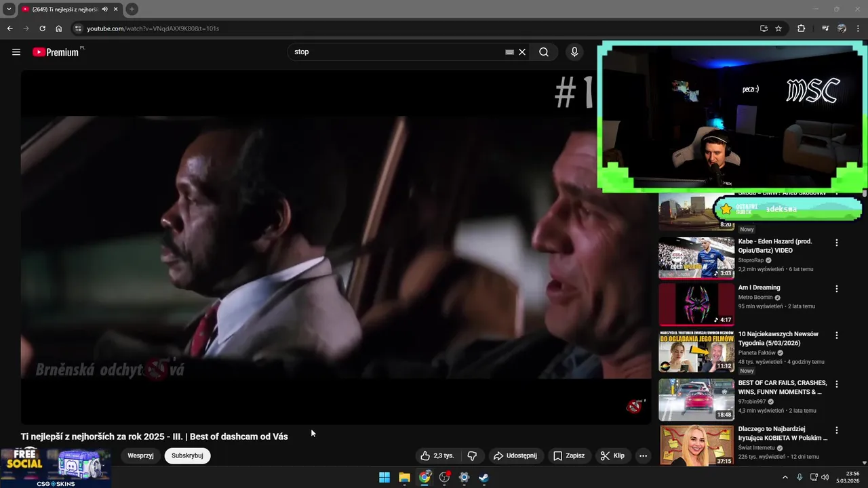
Task: Go back with browser back arrow
Action: click(x=9, y=28)
